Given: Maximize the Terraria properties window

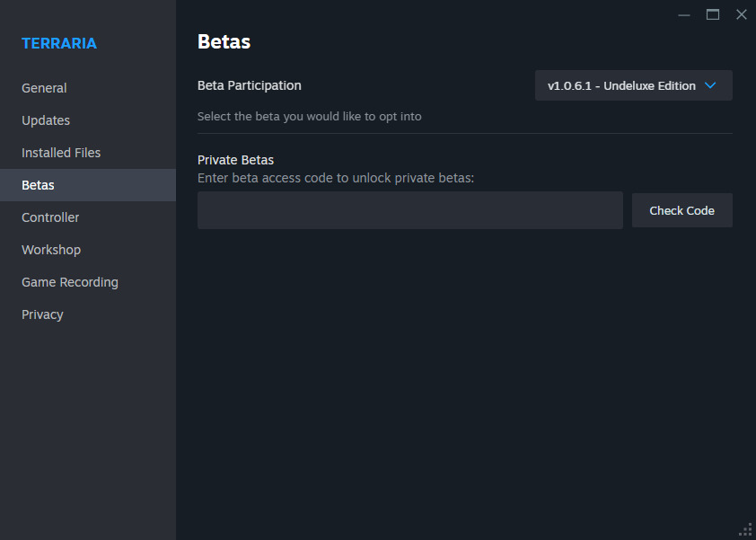Looking at the screenshot, I should click(713, 14).
